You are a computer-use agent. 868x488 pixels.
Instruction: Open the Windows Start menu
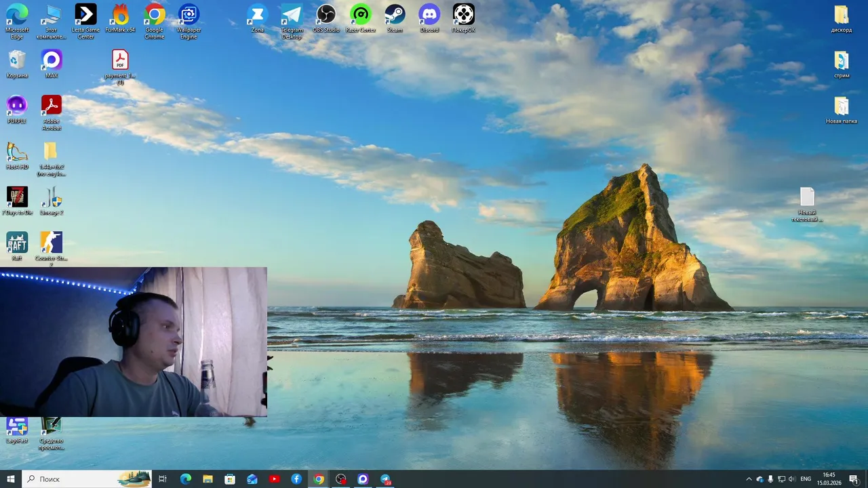(11, 479)
